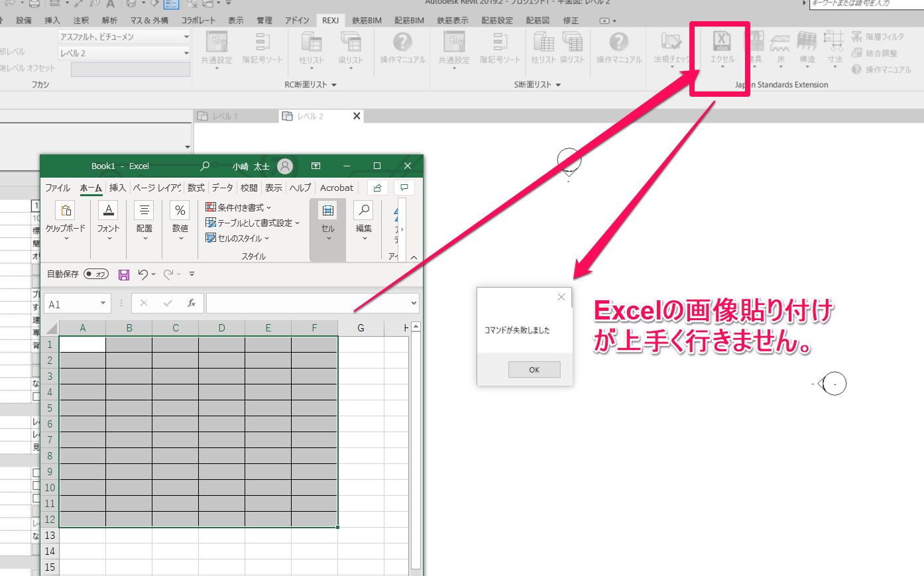Expand RC断面リスト panel title arrow
The height and width of the screenshot is (576, 924).
(x=334, y=85)
